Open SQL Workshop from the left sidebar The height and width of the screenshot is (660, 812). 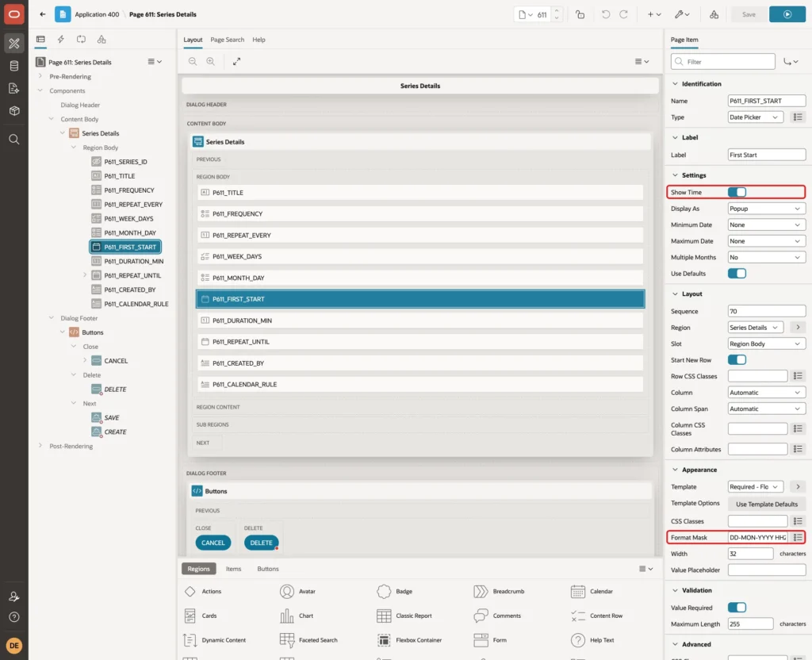pos(14,66)
